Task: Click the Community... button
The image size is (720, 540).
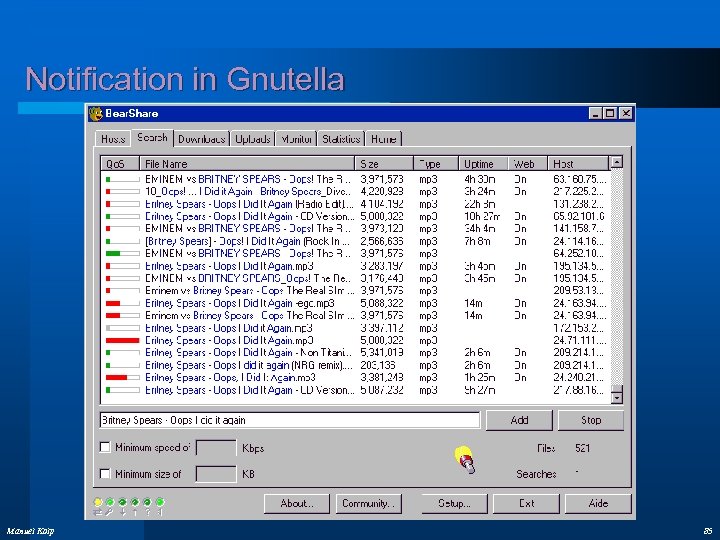Action: click(x=368, y=504)
